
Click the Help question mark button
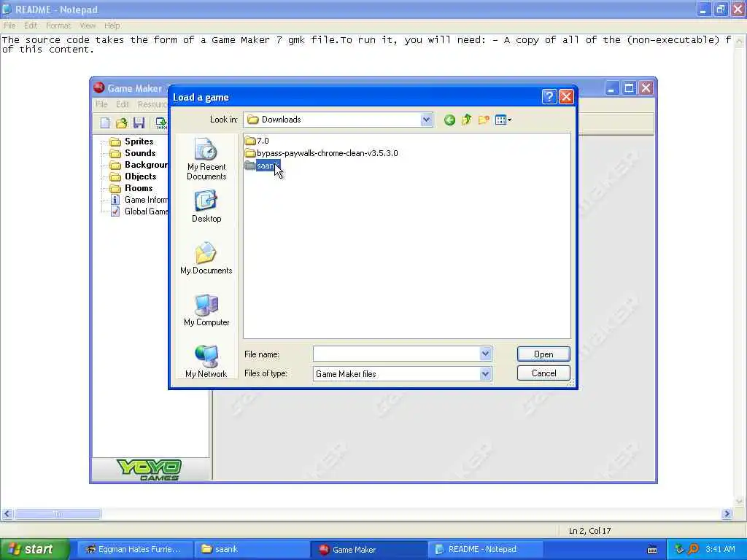point(549,97)
